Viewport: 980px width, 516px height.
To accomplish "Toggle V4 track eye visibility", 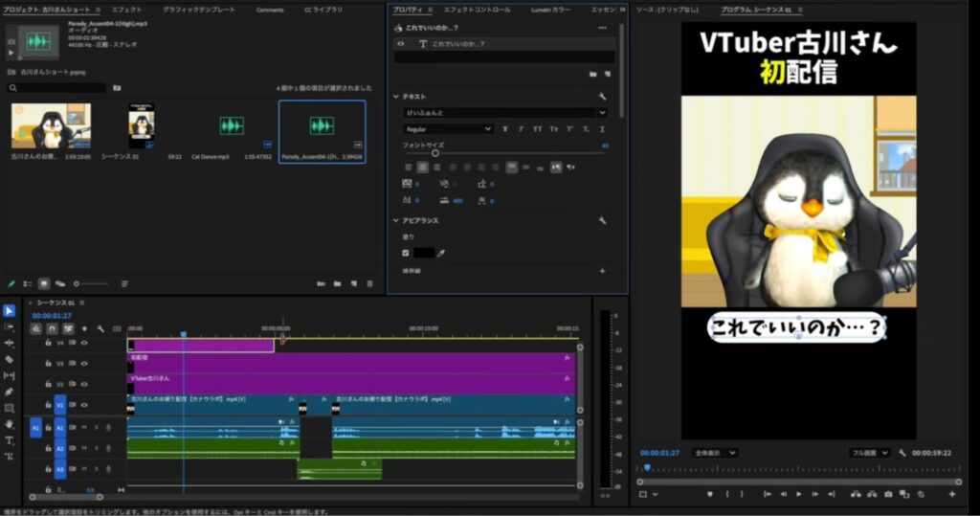I will tap(84, 343).
